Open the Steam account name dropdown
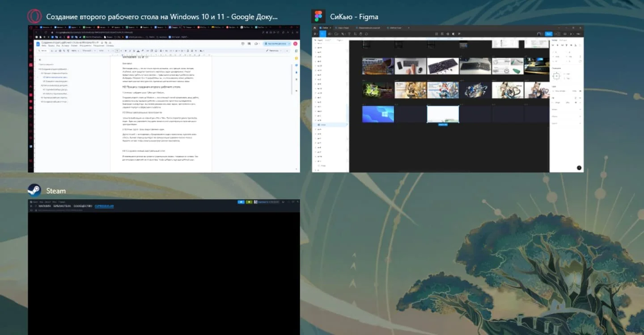 pos(267,202)
